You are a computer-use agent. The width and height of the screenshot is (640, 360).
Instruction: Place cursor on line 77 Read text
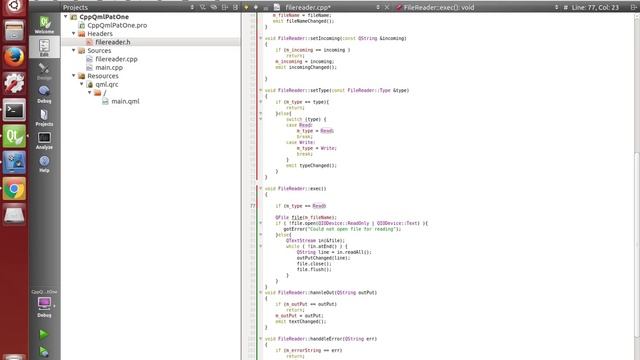coord(319,206)
